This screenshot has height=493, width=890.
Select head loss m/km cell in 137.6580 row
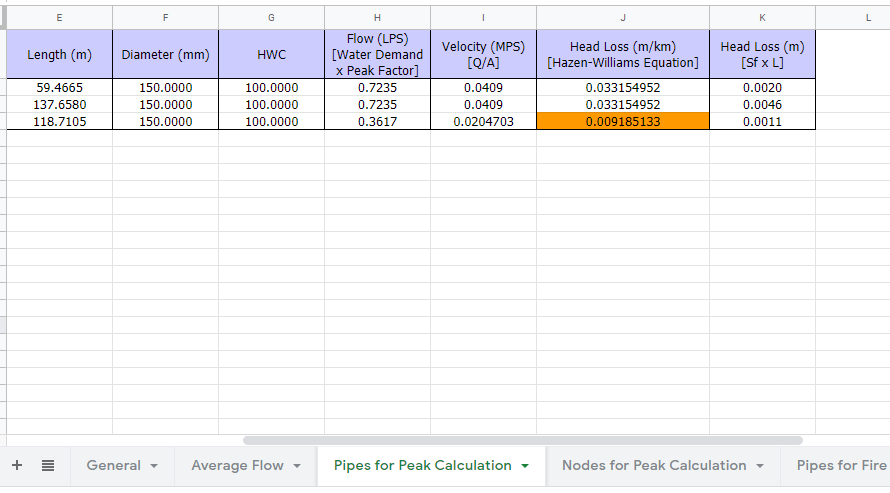pyautogui.click(x=623, y=104)
